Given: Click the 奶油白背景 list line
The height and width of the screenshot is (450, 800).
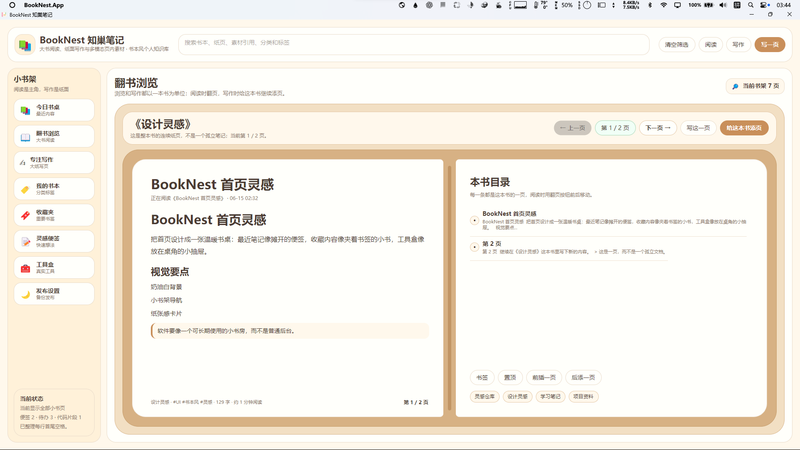Looking at the screenshot, I should click(166, 287).
